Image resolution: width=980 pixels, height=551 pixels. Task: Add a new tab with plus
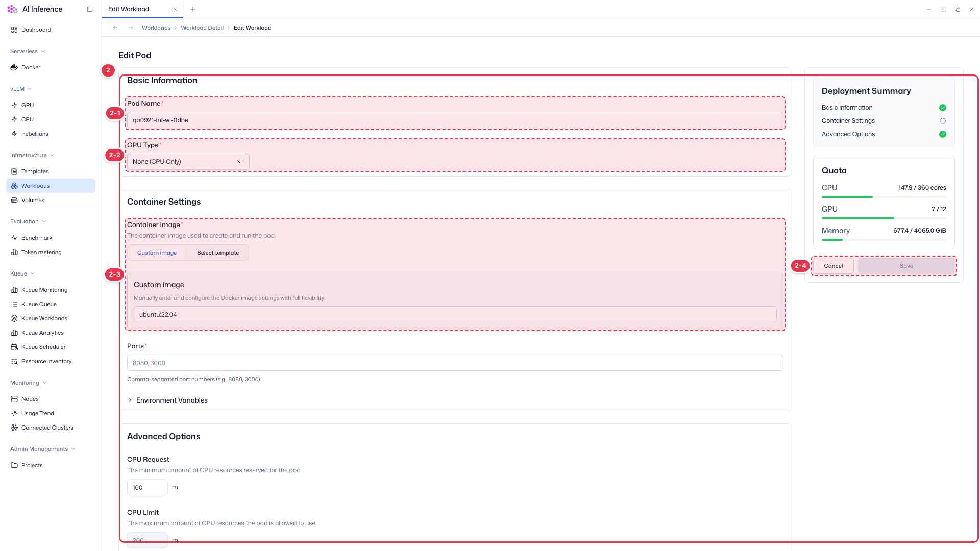(x=193, y=9)
